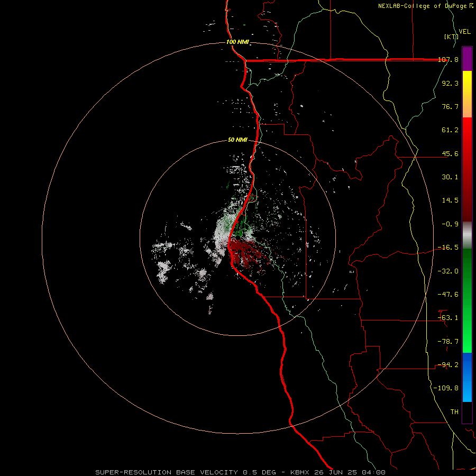Select the -32.0 scale value
This screenshot has height=476, width=476.
[x=448, y=271]
